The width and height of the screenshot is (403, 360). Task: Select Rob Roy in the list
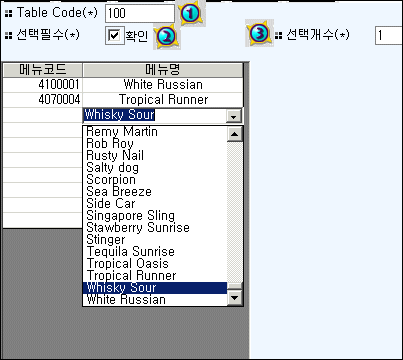pos(155,144)
